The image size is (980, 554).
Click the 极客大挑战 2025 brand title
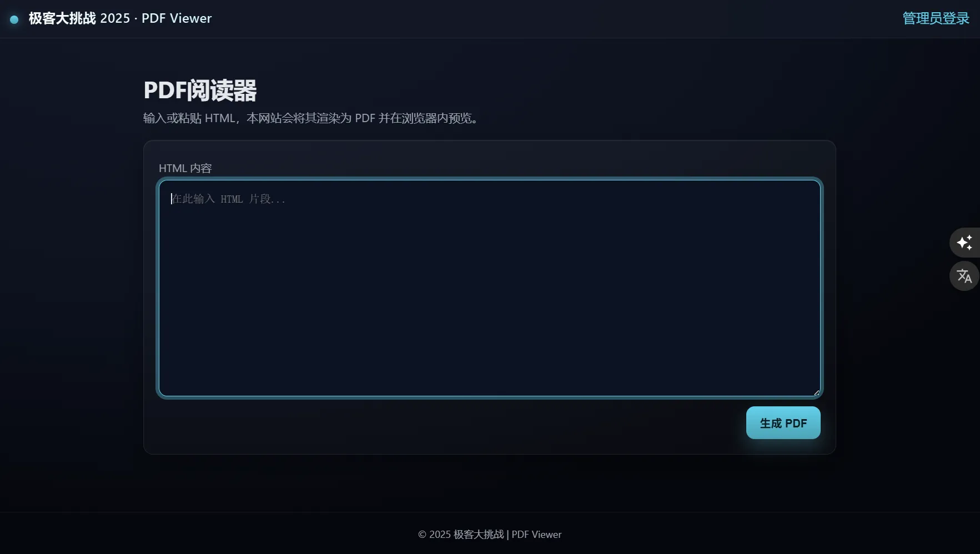click(79, 18)
